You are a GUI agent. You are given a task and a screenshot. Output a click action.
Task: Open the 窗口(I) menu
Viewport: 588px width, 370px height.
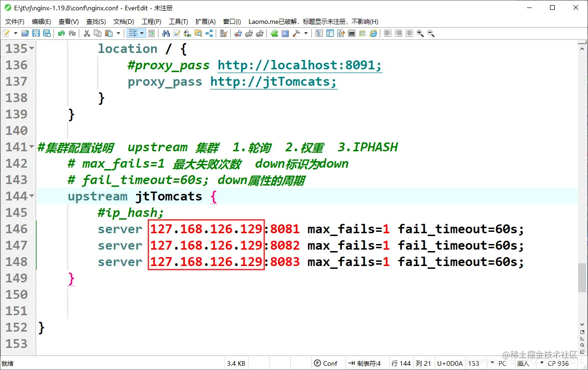tap(232, 22)
